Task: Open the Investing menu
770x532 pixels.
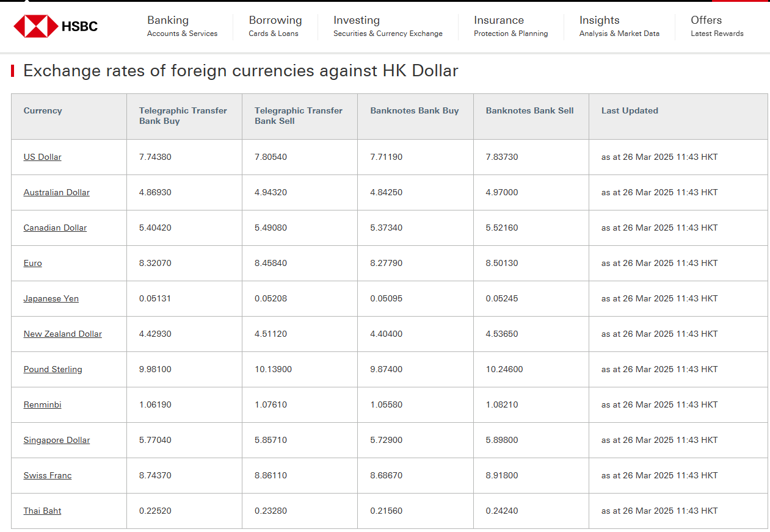Action: (x=387, y=26)
